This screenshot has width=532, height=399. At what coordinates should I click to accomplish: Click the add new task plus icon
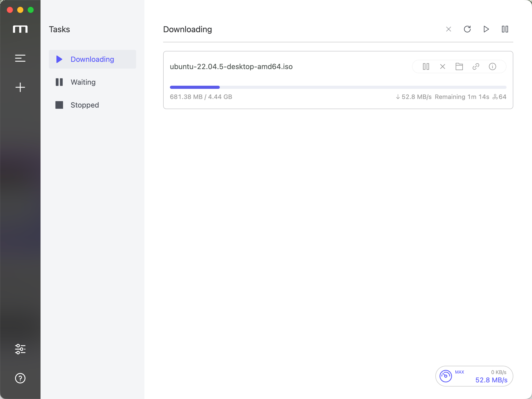point(20,87)
